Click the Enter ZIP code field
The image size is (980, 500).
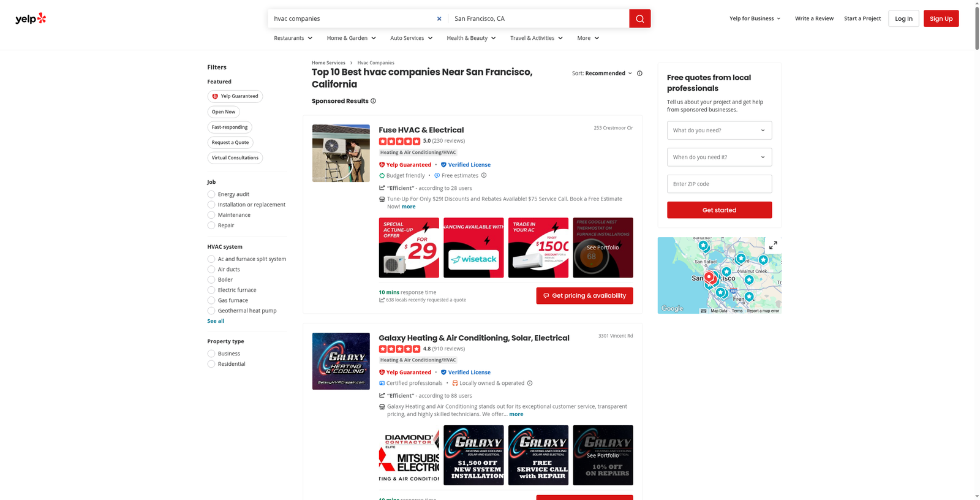719,184
